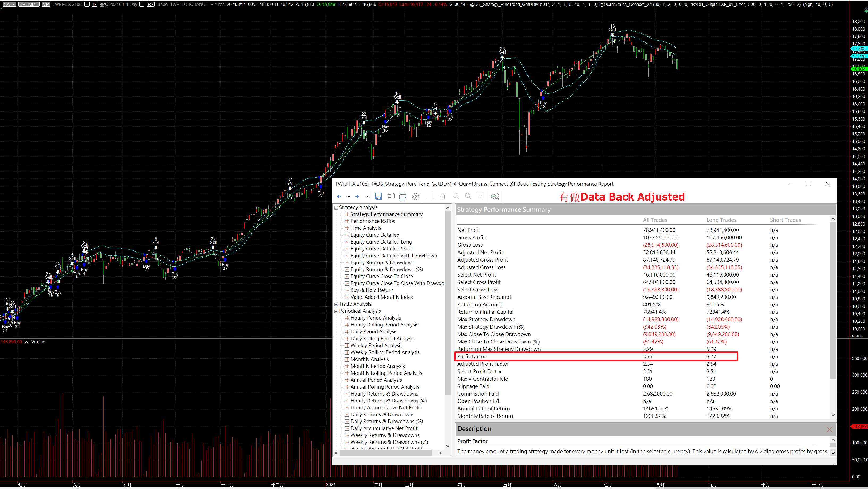Click the zoom in magnifier icon

(456, 197)
